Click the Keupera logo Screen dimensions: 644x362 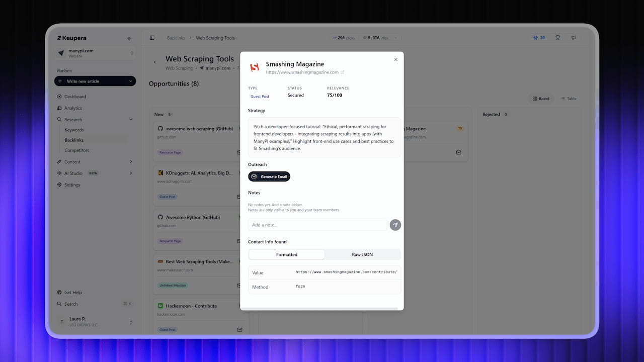[x=71, y=38]
